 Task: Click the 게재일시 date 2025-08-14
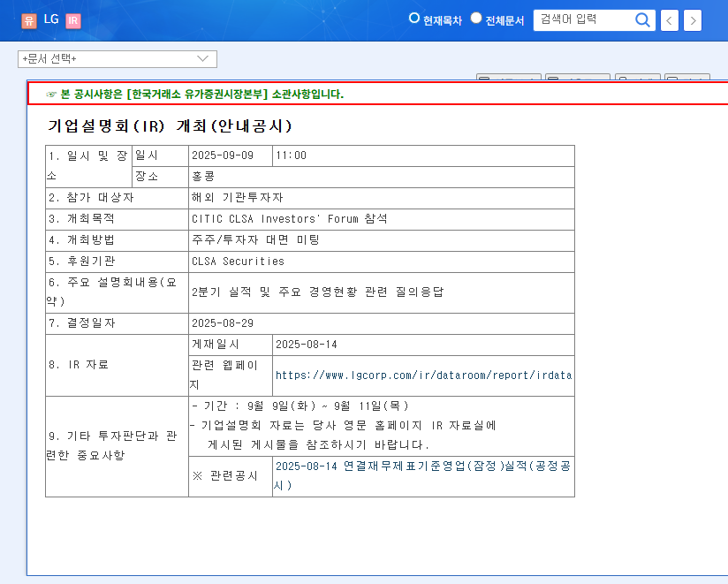coord(307,345)
